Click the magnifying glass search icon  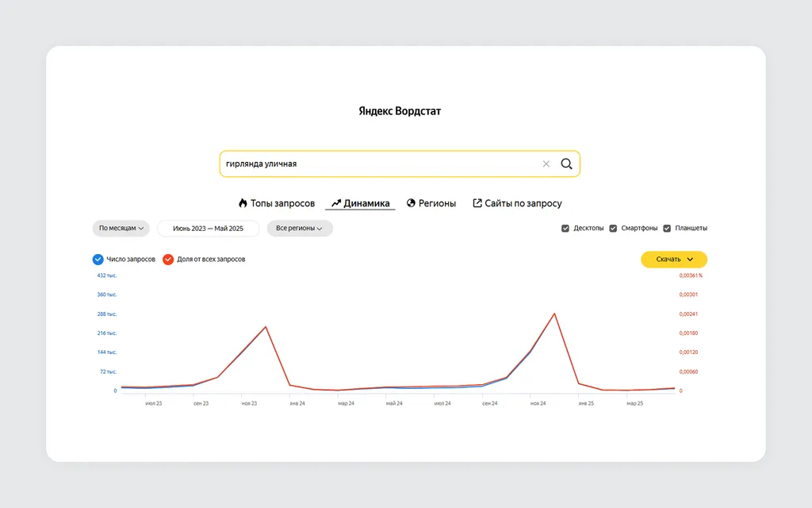[x=566, y=164]
